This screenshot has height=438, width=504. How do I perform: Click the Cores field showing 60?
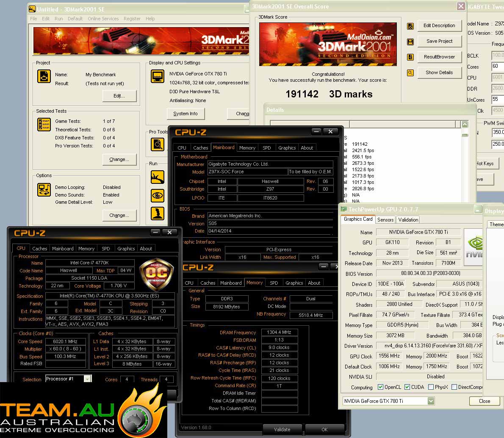click(x=498, y=66)
